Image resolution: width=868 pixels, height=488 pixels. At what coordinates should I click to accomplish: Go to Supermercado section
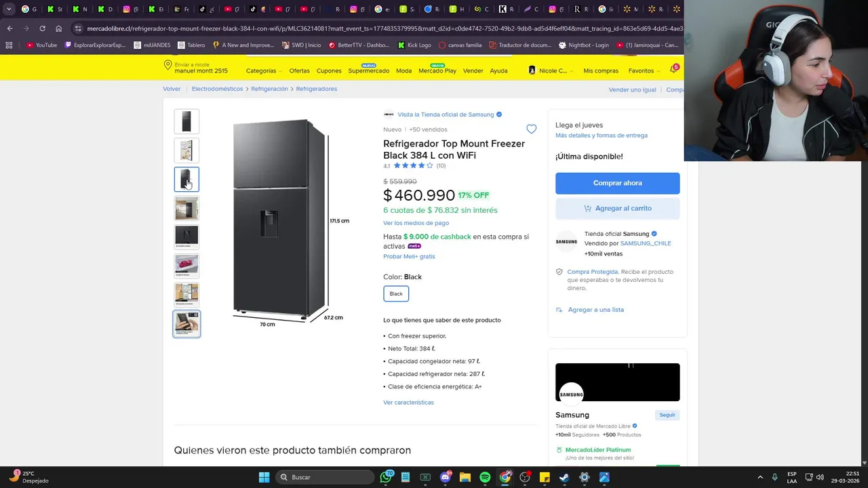pyautogui.click(x=368, y=70)
